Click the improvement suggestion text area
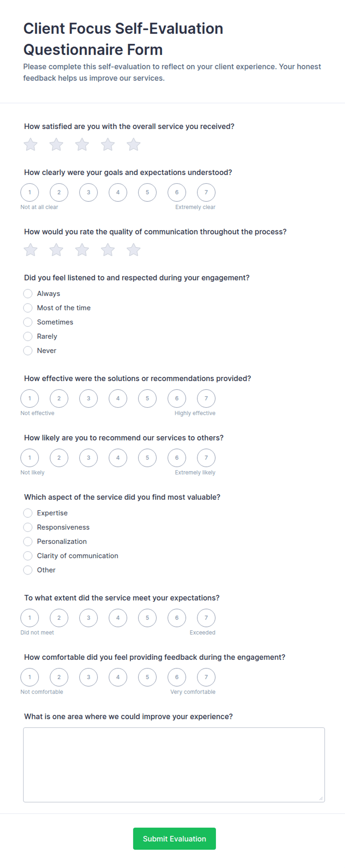This screenshot has height=868, width=345. [x=174, y=765]
